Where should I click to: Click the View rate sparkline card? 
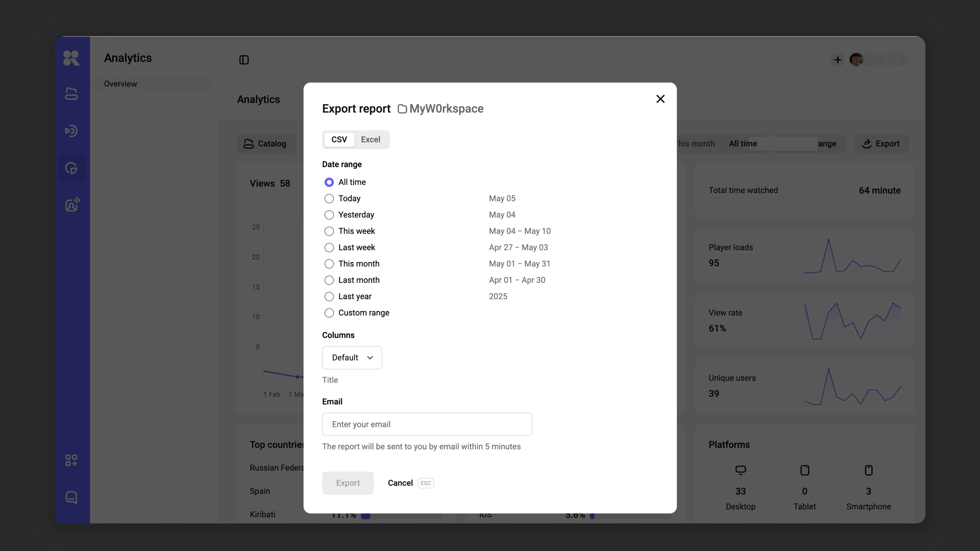804,321
